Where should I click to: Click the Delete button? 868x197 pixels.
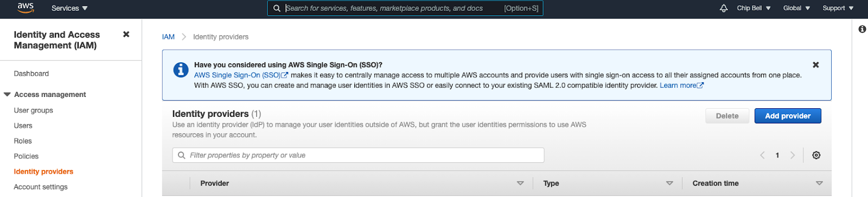[x=727, y=116]
